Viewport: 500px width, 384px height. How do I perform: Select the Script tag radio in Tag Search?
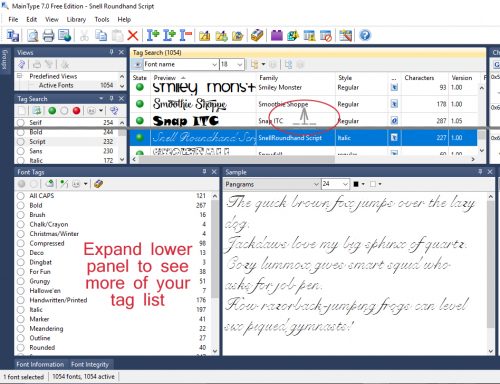[x=21, y=142]
